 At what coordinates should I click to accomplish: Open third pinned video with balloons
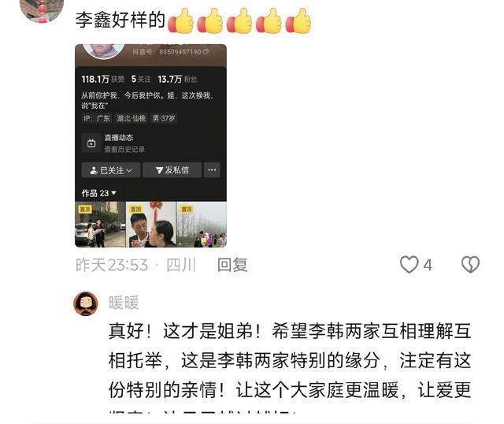pos(202,225)
